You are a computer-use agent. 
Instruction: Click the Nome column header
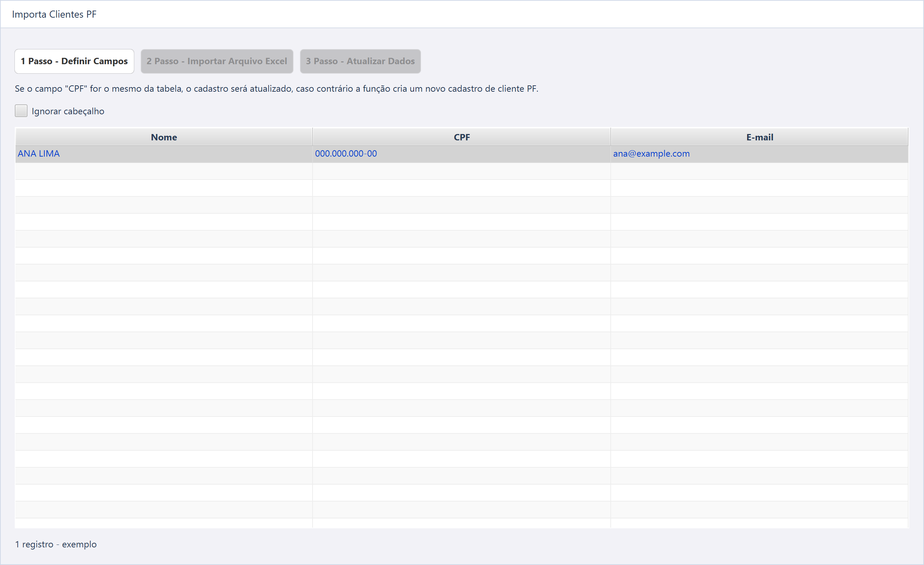(164, 137)
